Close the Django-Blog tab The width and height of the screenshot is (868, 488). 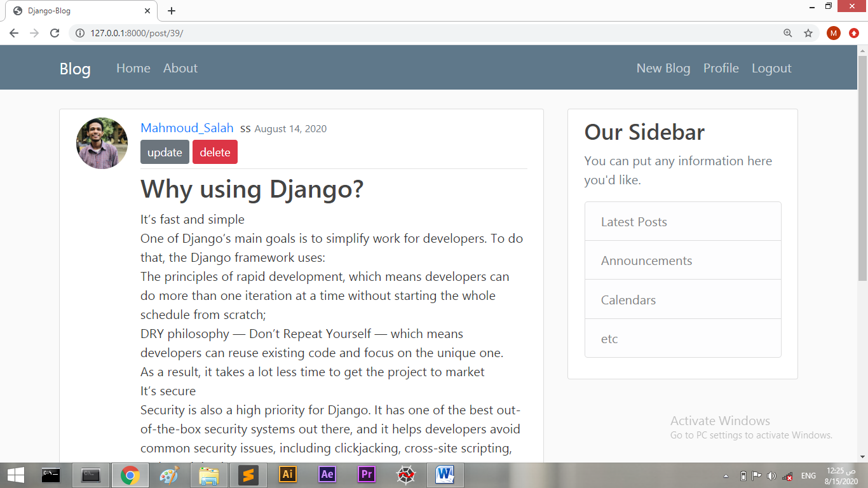(x=147, y=11)
